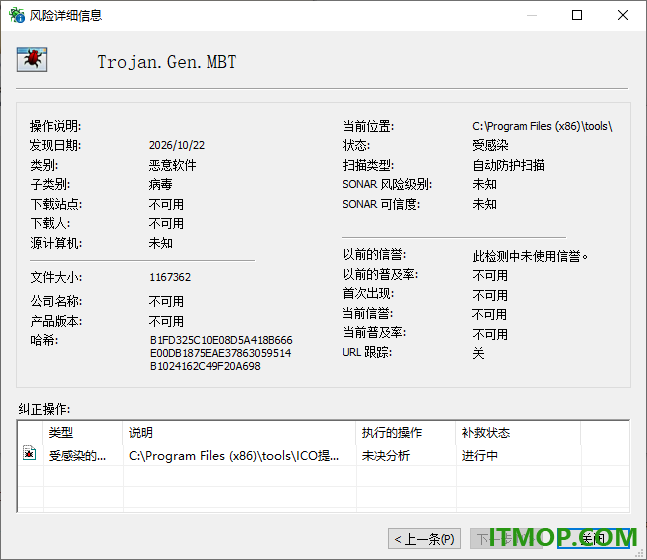647x560 pixels.
Task: Click the subcategory value 病毒
Action: coord(160,184)
